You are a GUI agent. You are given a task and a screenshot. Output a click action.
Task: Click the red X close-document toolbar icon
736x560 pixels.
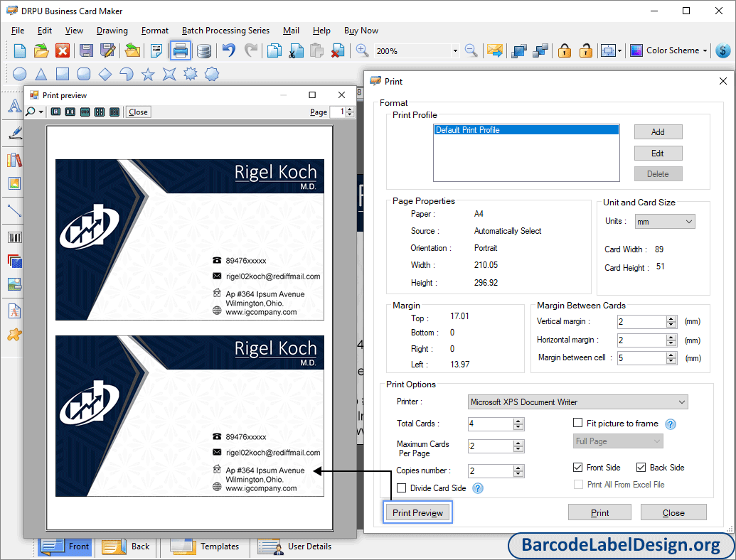point(63,50)
